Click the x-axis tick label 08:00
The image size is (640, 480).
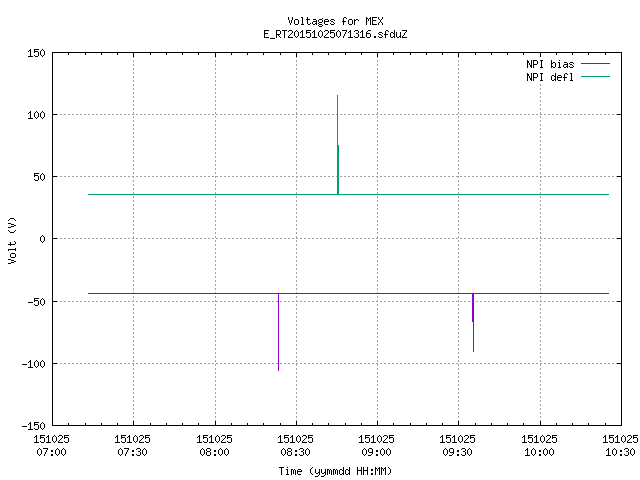click(214, 452)
